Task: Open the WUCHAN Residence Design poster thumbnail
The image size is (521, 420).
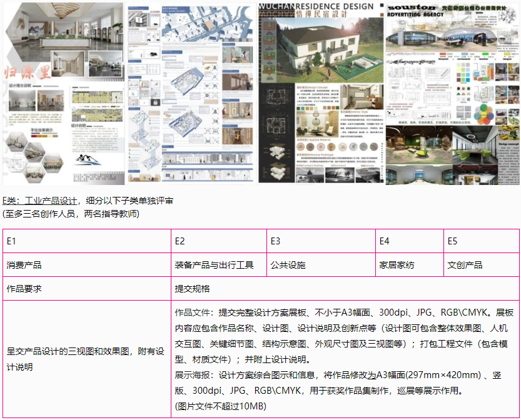Action: (321, 94)
